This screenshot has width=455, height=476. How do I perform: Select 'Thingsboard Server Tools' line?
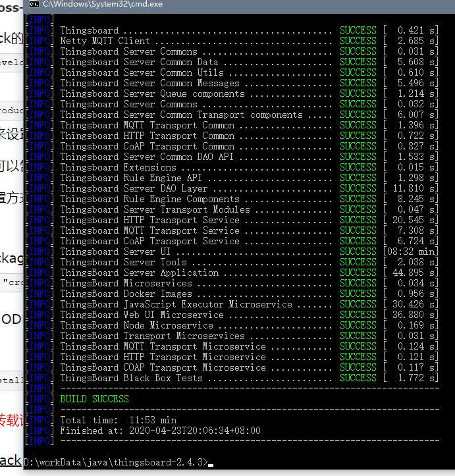coord(232,262)
